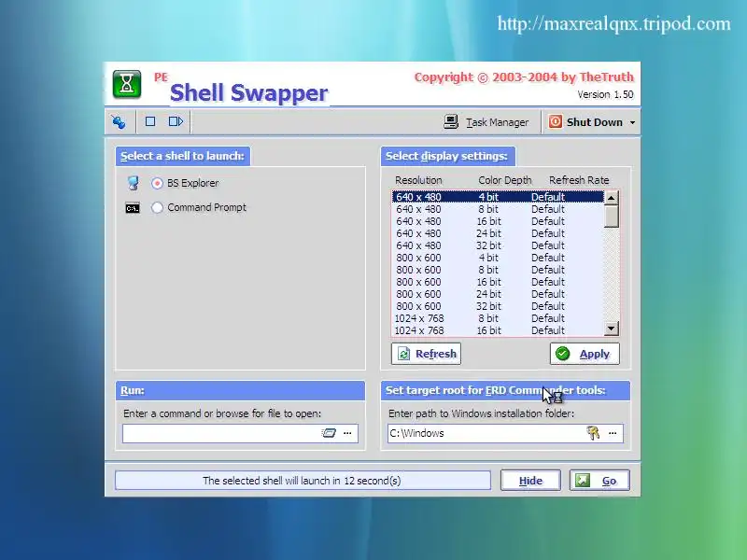Select the Command Prompt radio button
The height and width of the screenshot is (560, 747).
(157, 207)
